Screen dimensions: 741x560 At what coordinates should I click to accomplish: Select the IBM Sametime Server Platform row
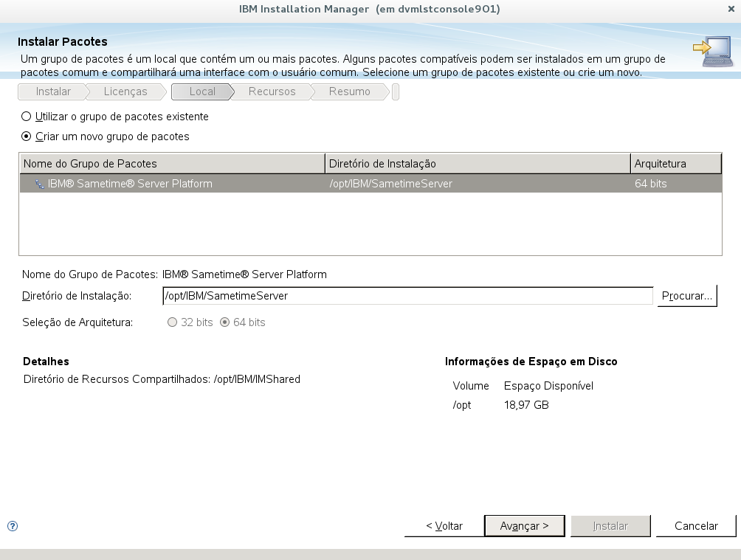[x=370, y=184]
